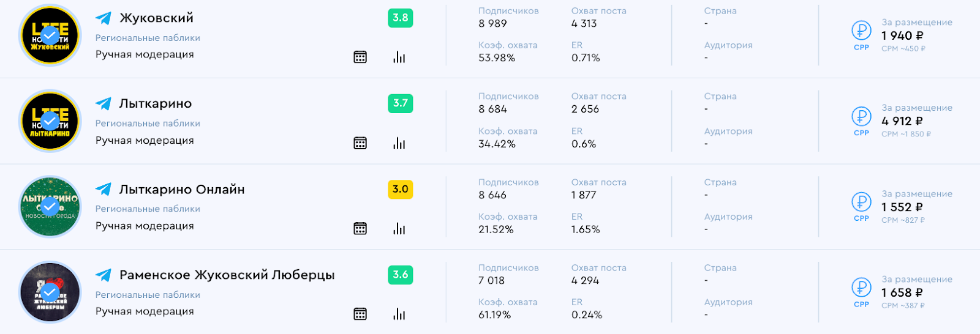The height and width of the screenshot is (334, 980).
Task: Toggle selection on Лыткарино Онлайн avatar
Action: pyautogui.click(x=50, y=206)
